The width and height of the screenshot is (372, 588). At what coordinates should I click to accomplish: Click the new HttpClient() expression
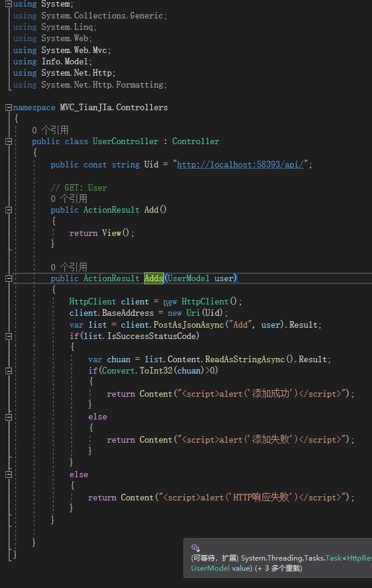click(200, 301)
